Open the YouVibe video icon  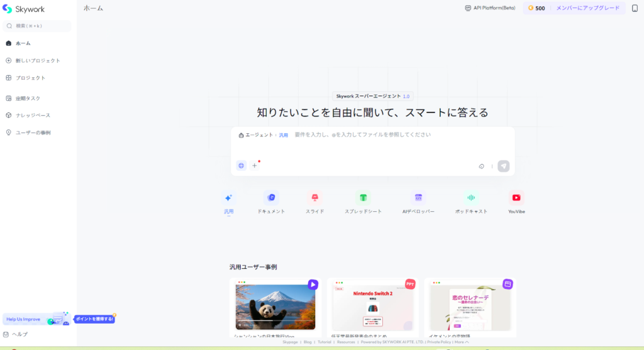516,198
